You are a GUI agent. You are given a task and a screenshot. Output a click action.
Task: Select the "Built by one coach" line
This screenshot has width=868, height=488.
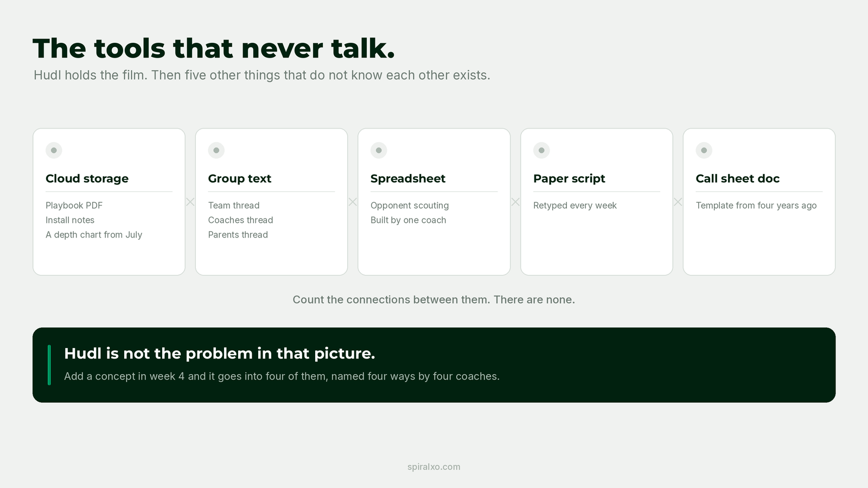click(x=409, y=220)
